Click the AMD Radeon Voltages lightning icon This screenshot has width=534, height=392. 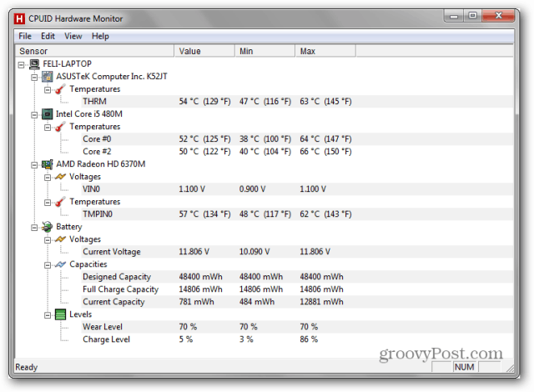coord(60,177)
